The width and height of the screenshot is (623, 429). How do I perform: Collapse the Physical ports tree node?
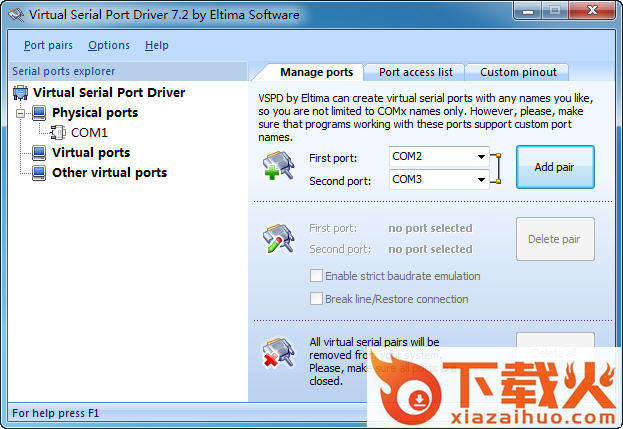(20, 114)
